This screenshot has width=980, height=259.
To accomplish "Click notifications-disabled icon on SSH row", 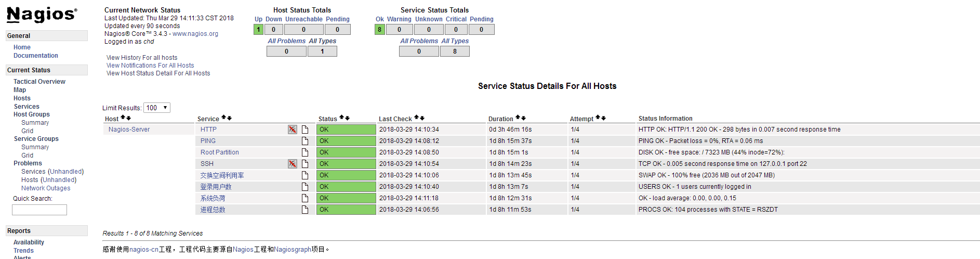I will pos(293,164).
